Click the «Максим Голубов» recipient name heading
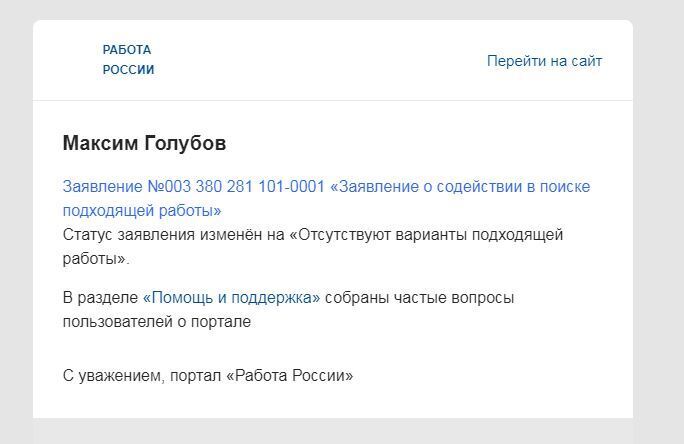 point(144,143)
